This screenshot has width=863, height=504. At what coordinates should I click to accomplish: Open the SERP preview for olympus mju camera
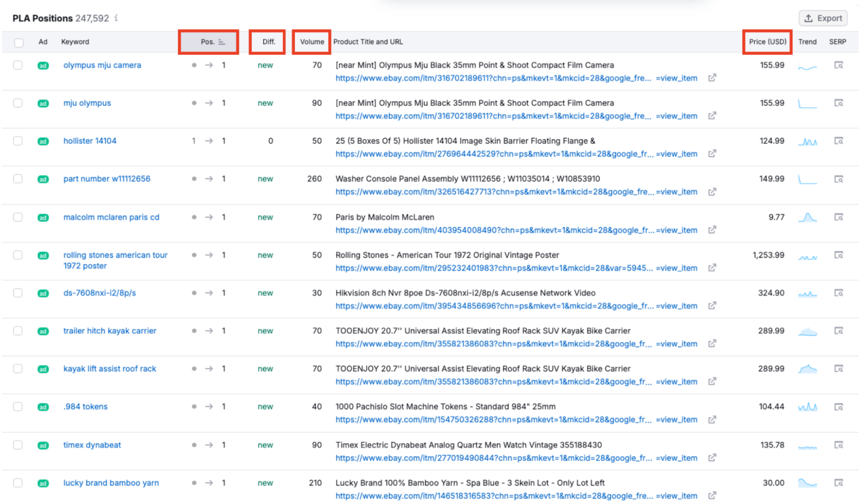(838, 66)
